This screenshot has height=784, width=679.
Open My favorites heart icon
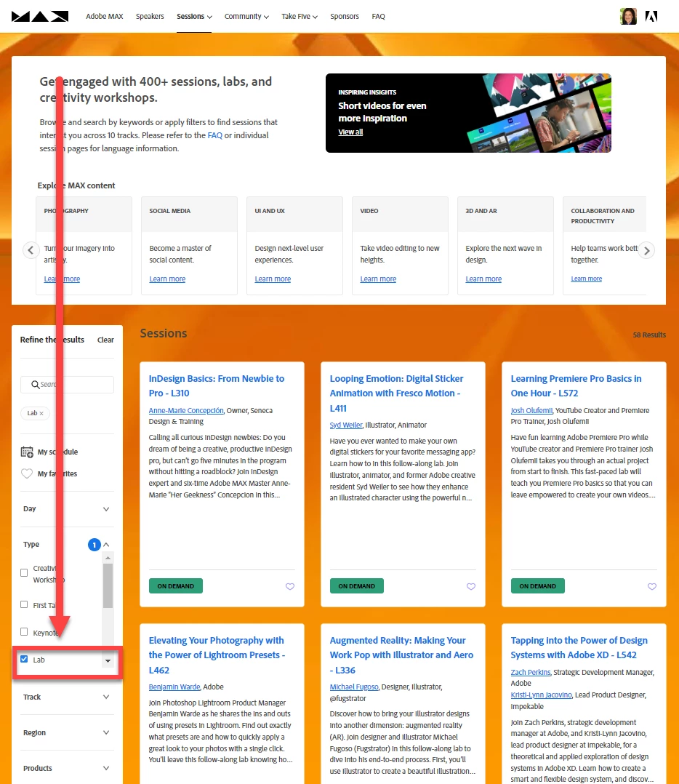(x=27, y=473)
